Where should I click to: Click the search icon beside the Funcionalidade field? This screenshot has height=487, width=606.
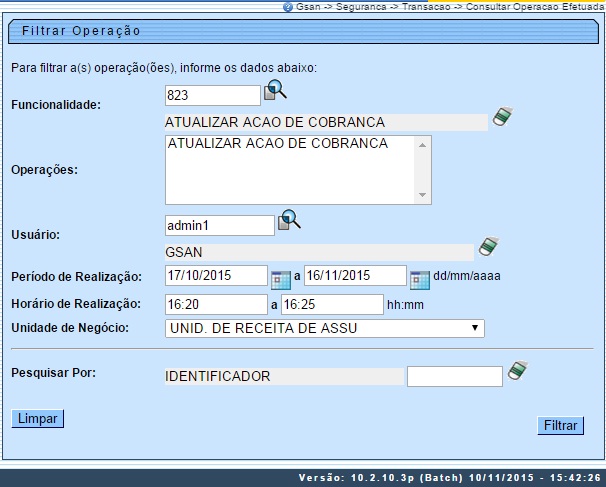click(x=275, y=93)
